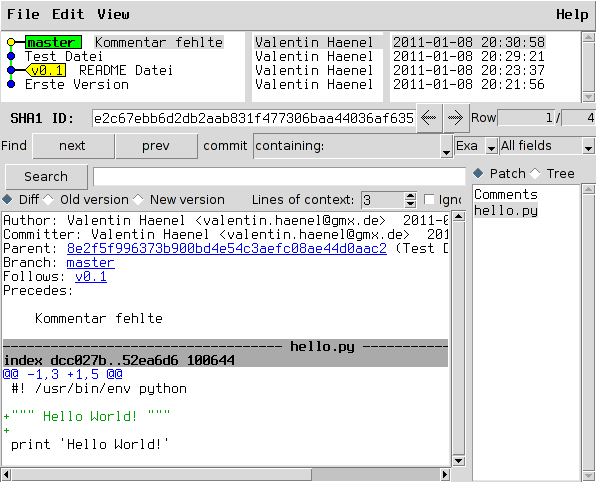Viewport: 596px width, 482px height.
Task: Click the Search button
Action: [46, 176]
